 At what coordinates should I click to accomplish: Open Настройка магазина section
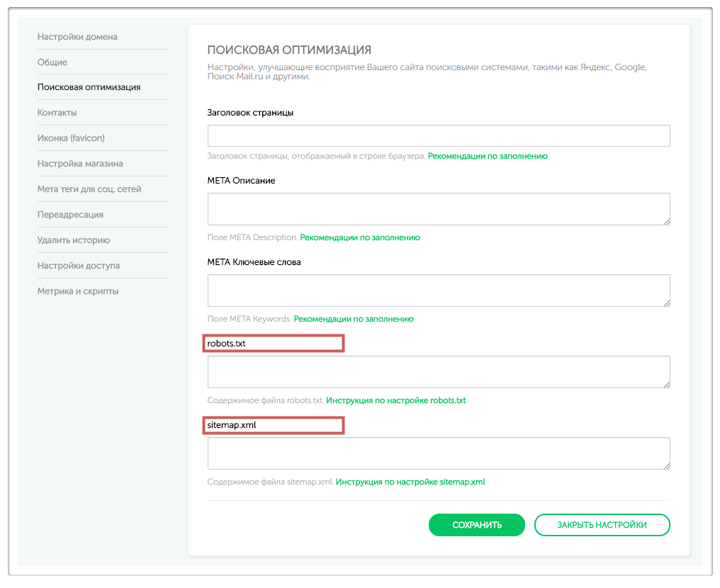[x=80, y=164]
